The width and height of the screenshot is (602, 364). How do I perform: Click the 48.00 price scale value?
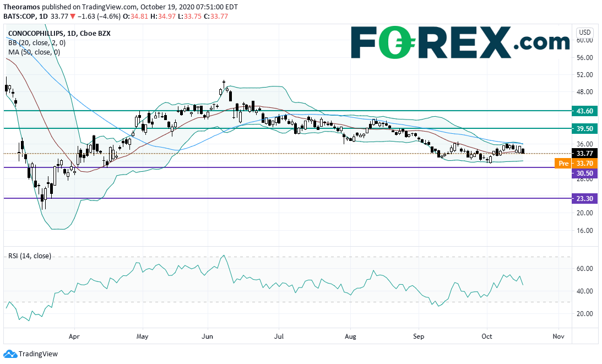click(585, 92)
